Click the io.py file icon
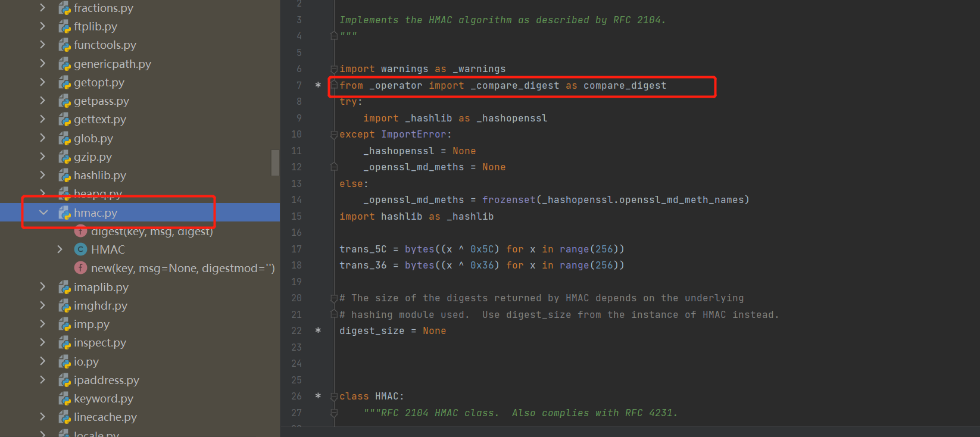 pos(64,362)
